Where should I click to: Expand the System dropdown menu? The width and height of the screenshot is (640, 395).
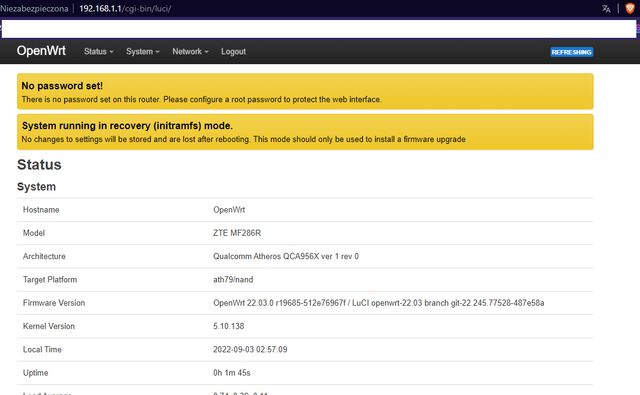point(143,51)
